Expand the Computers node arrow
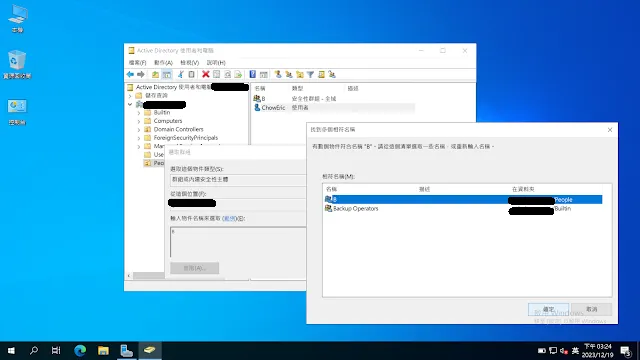Viewport: 640px width, 360px height. (139, 121)
